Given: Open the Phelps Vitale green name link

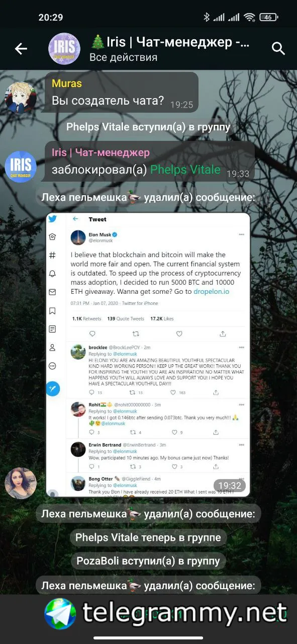Looking at the screenshot, I should 185,170.
